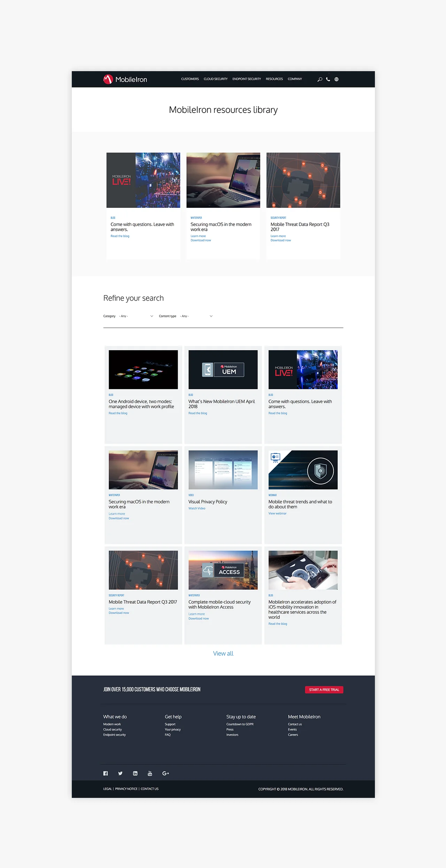
Task: Open the One Android device apps thumbnail
Action: (x=143, y=370)
